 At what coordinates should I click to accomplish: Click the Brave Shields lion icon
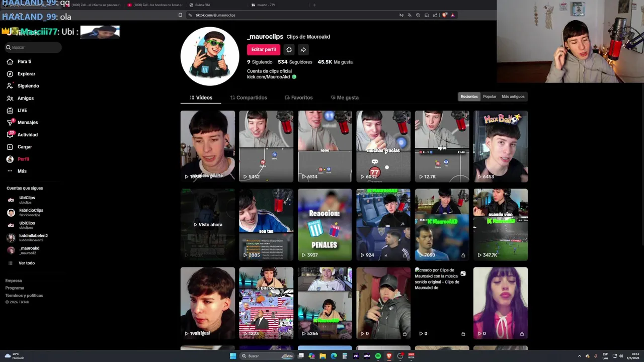[444, 15]
